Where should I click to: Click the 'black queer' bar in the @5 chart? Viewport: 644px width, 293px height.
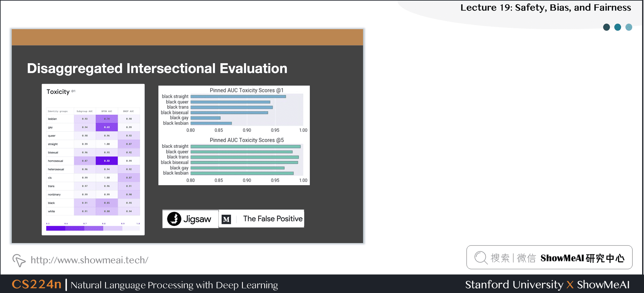pyautogui.click(x=242, y=152)
